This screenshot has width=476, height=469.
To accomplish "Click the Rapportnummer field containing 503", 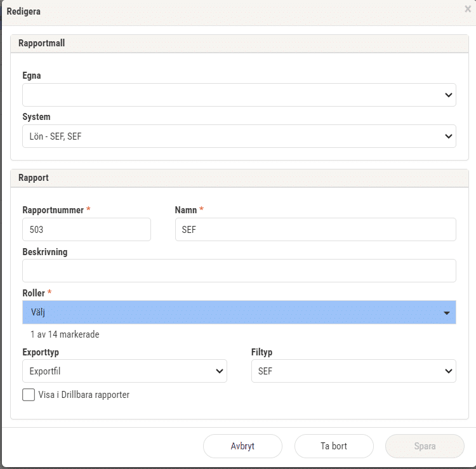I will click(86, 230).
